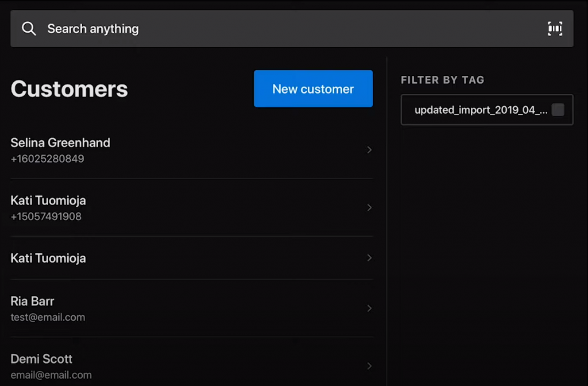Open Ria Barr customer record
This screenshot has width=588, height=386.
tap(33, 302)
